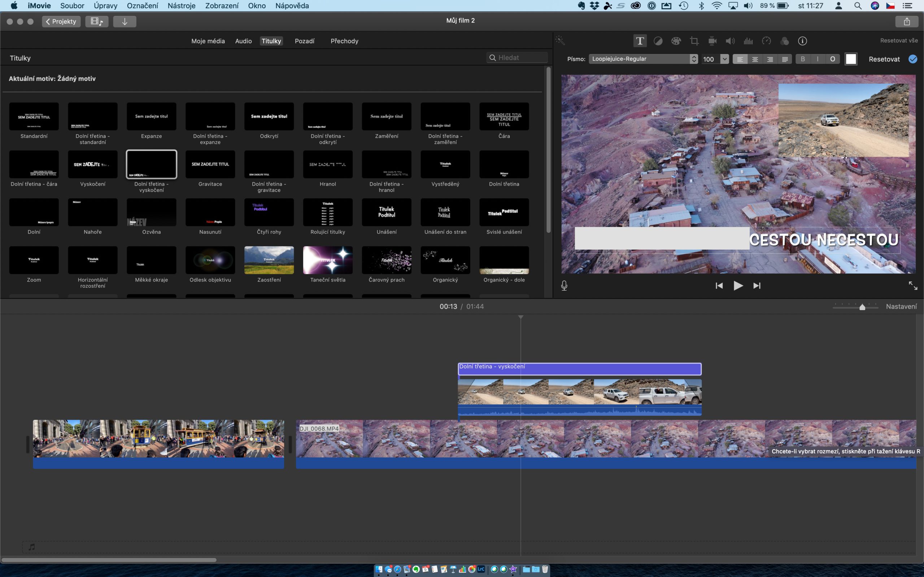Open clip info icon
The height and width of the screenshot is (577, 924).
click(x=802, y=41)
